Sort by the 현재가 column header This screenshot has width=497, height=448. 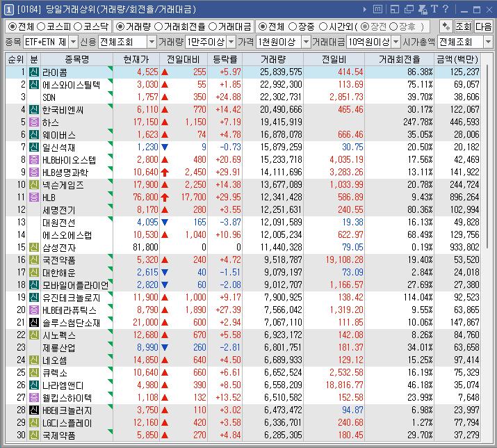coord(136,59)
